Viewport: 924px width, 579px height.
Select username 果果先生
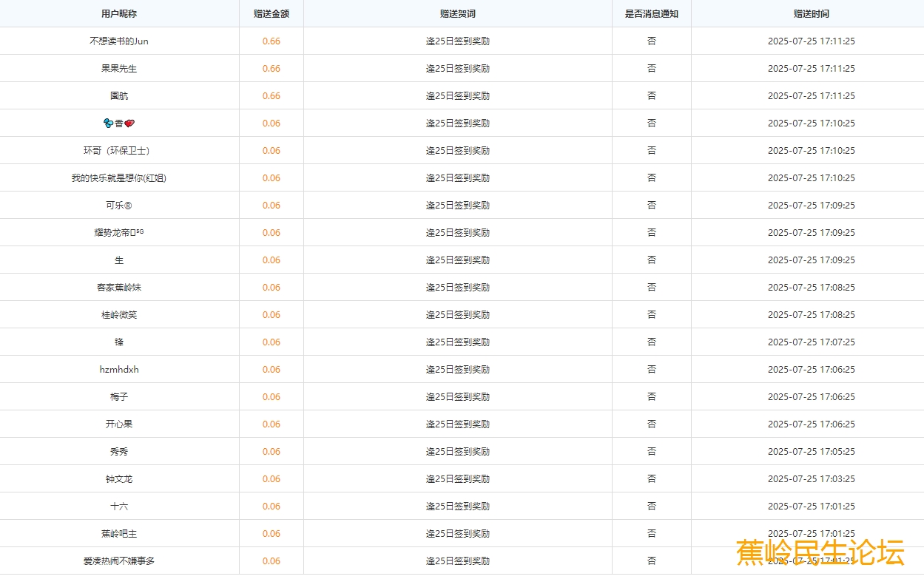(x=119, y=69)
